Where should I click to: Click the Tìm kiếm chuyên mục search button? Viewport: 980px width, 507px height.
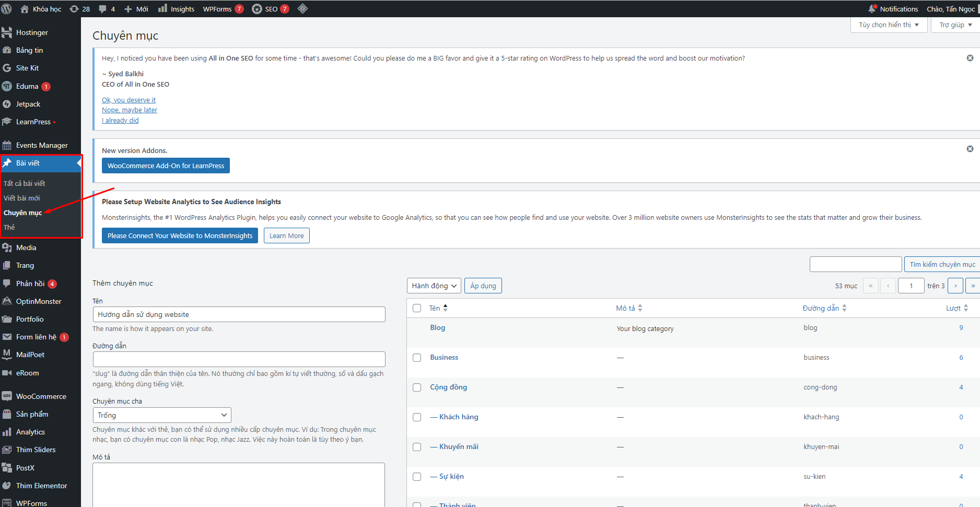(942, 264)
